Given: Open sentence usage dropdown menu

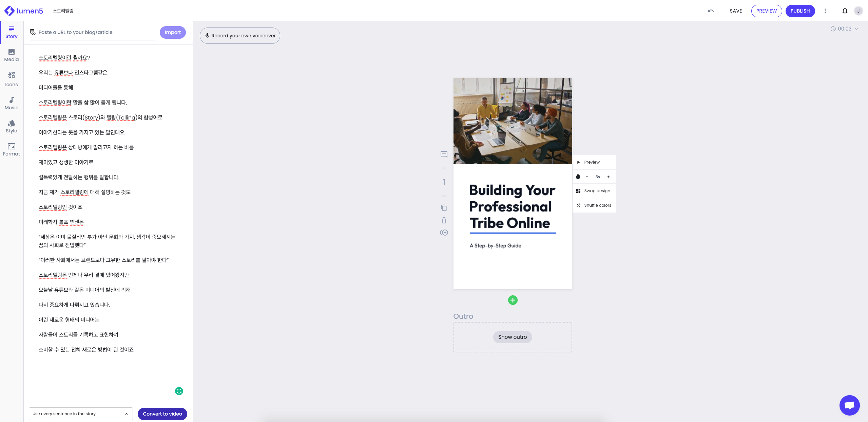Looking at the screenshot, I should [79, 414].
